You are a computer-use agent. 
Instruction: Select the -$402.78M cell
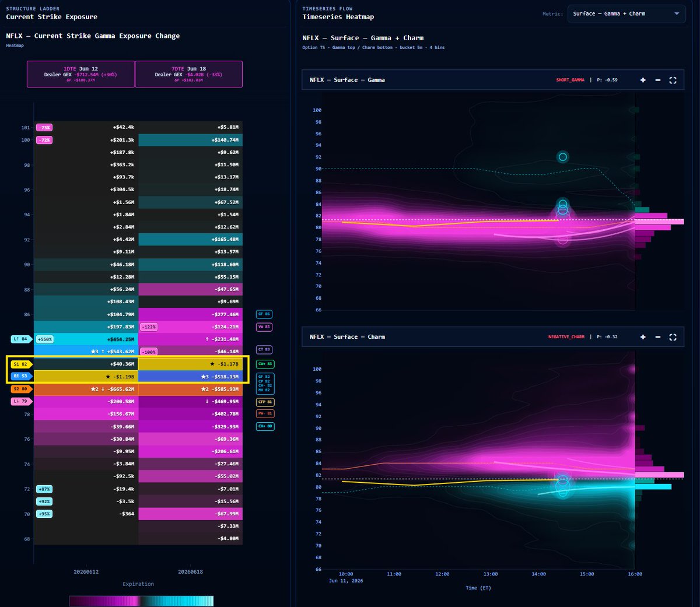[x=190, y=414]
